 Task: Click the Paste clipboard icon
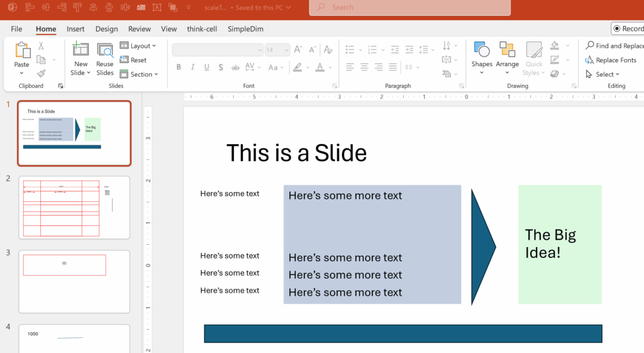(x=22, y=50)
